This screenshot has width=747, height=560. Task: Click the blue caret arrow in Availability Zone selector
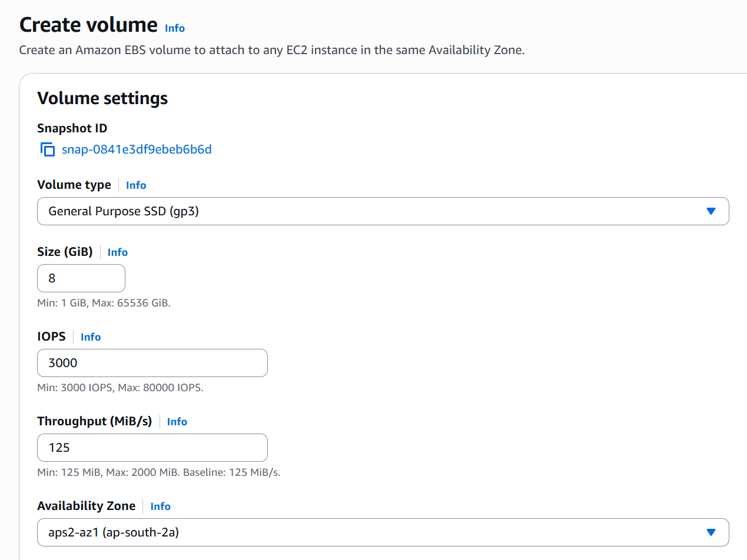click(711, 532)
